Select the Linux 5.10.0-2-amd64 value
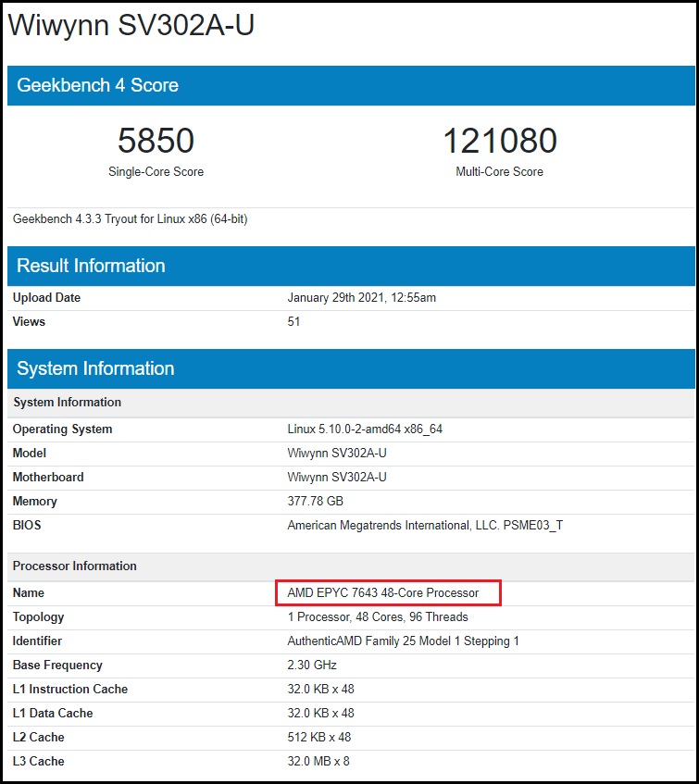The height and width of the screenshot is (784, 699). coord(365,429)
